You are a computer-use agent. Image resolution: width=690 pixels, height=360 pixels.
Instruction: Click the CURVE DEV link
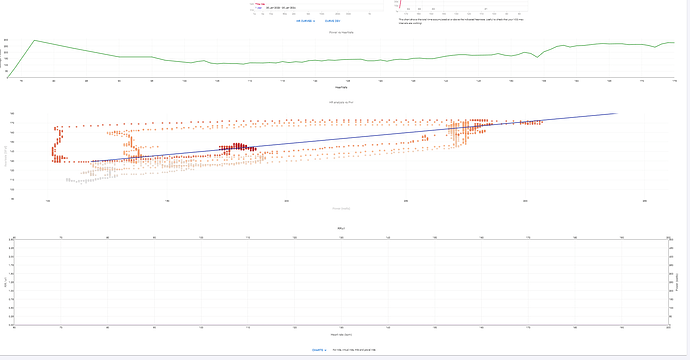[x=332, y=21]
